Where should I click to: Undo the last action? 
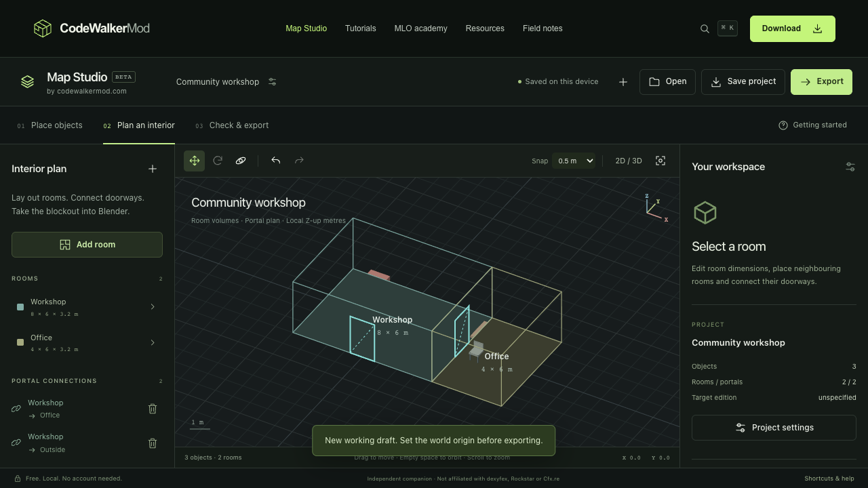point(276,161)
